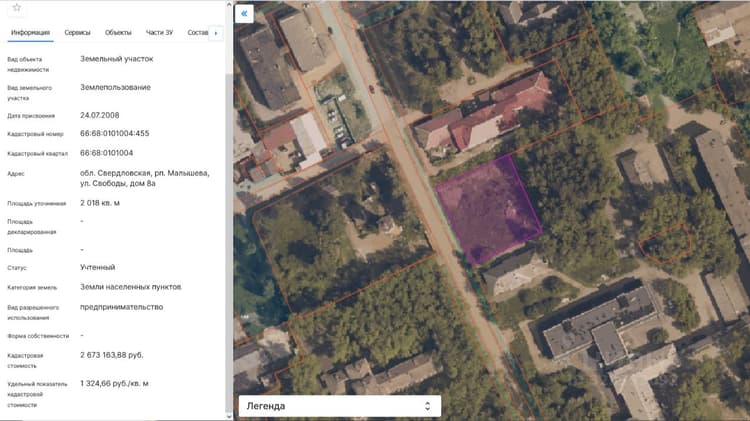The height and width of the screenshot is (421, 750).
Task: Open the Состав tab
Action: click(198, 33)
